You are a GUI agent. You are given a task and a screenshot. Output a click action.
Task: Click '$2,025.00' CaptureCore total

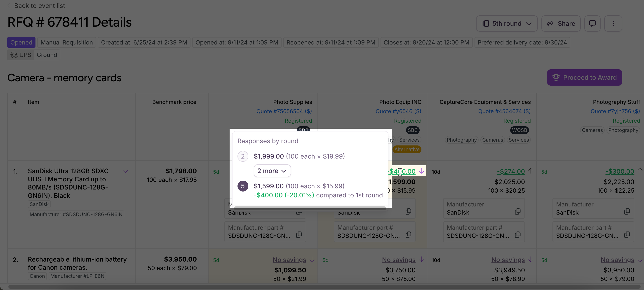(x=510, y=182)
